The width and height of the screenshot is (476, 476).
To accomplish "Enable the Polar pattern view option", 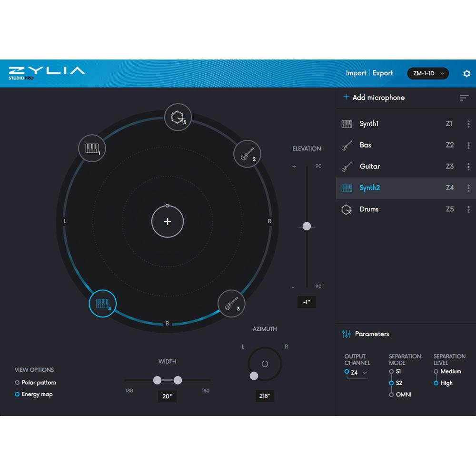I will pos(18,383).
